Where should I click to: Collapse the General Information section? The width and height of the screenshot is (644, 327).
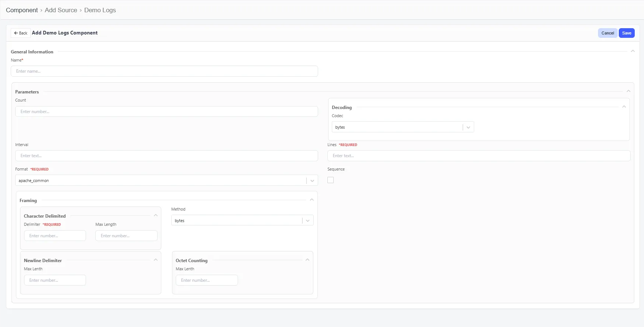633,51
